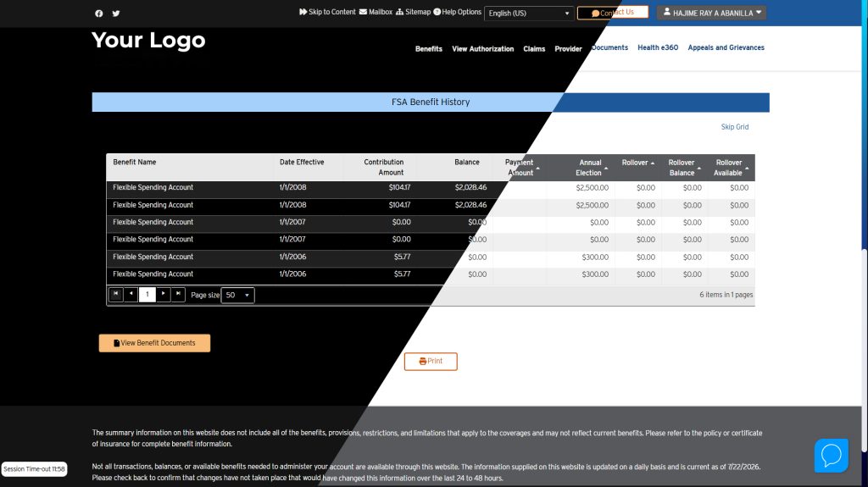Open the Claims menu
This screenshot has height=487, width=868.
(534, 49)
